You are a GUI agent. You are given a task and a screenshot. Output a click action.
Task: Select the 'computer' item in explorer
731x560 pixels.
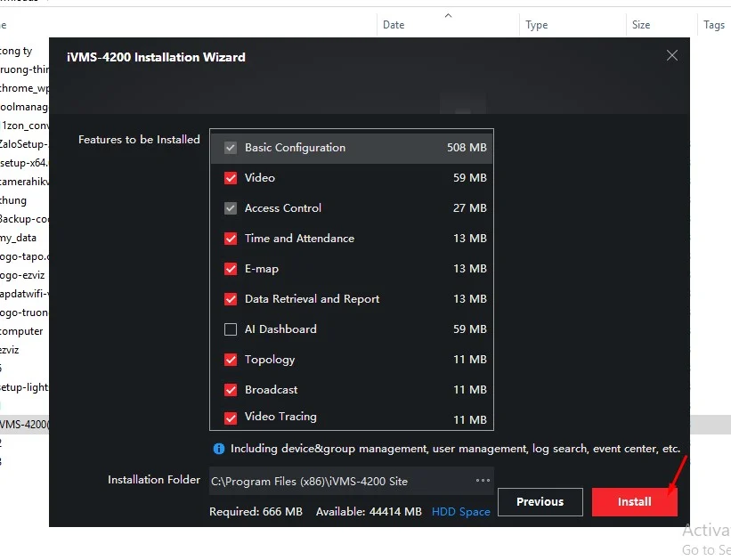pyautogui.click(x=21, y=331)
